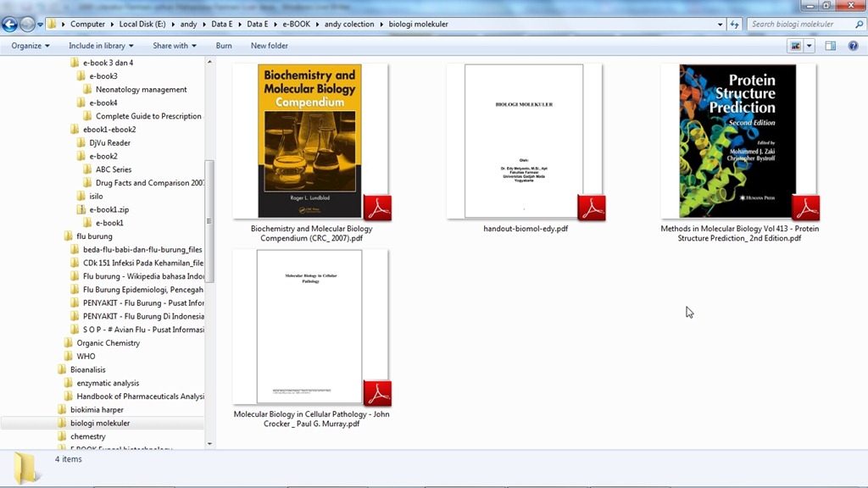868x488 pixels.
Task: Select e-book 3 dan 4 folder in tree
Action: [108, 63]
